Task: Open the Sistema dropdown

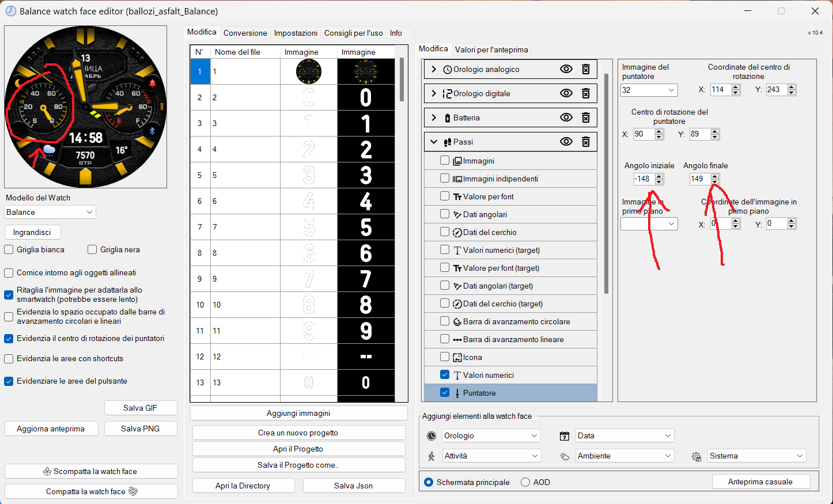Action: 757,456
